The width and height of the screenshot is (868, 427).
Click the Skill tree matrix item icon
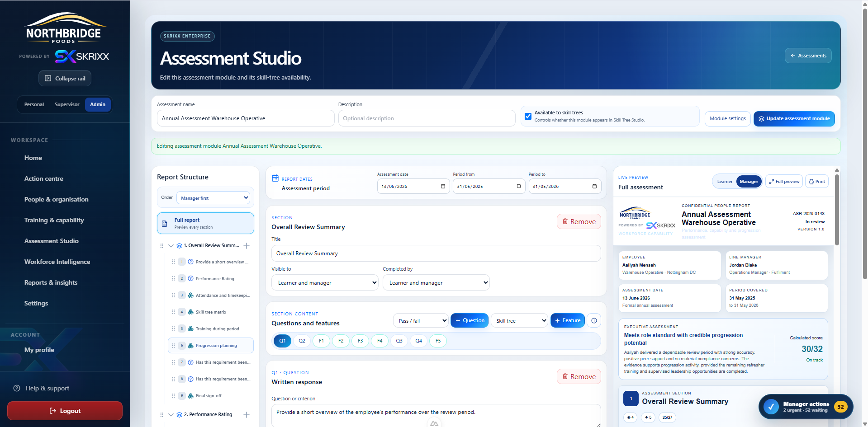(191, 312)
